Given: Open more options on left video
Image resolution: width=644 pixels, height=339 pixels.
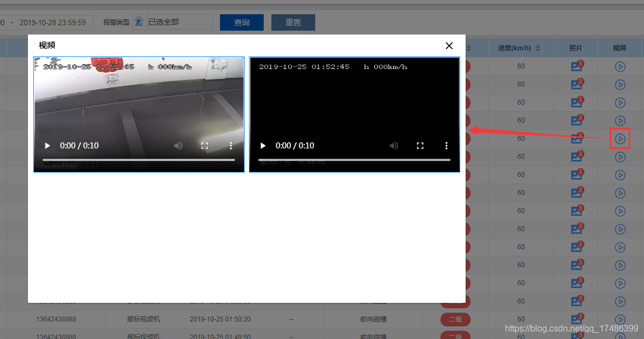Looking at the screenshot, I should click(231, 146).
